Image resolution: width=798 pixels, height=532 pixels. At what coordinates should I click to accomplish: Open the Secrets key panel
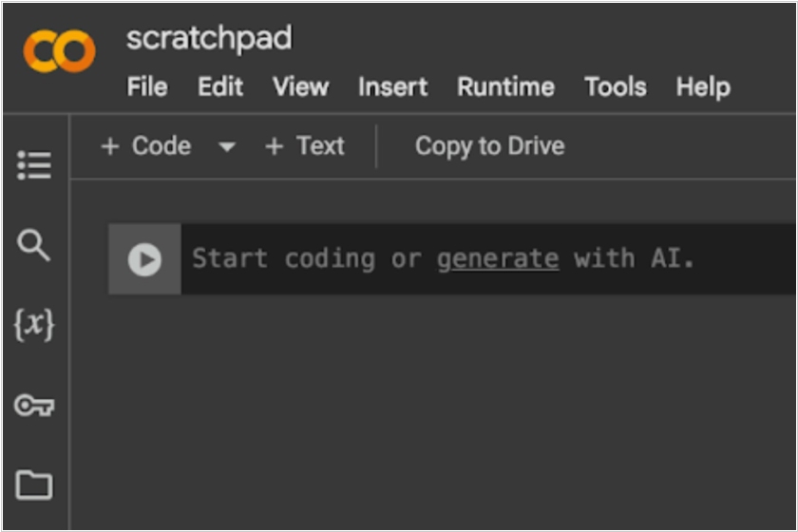pyautogui.click(x=34, y=406)
